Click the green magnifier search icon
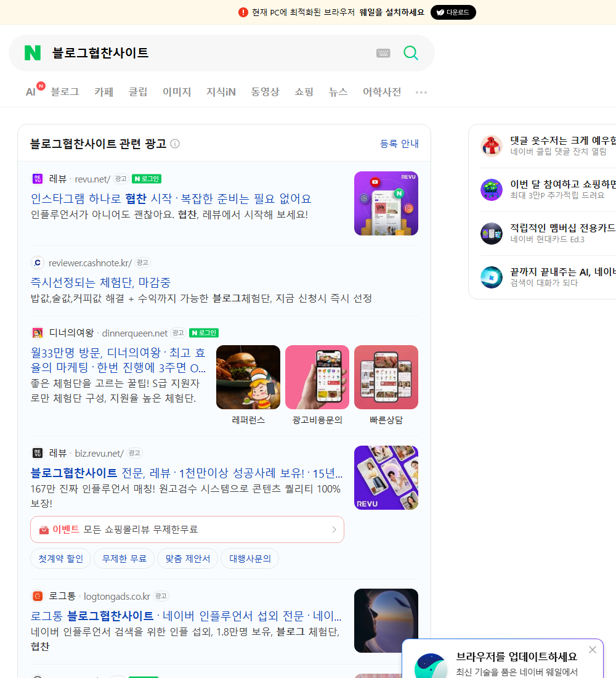The width and height of the screenshot is (616, 678). (x=411, y=53)
